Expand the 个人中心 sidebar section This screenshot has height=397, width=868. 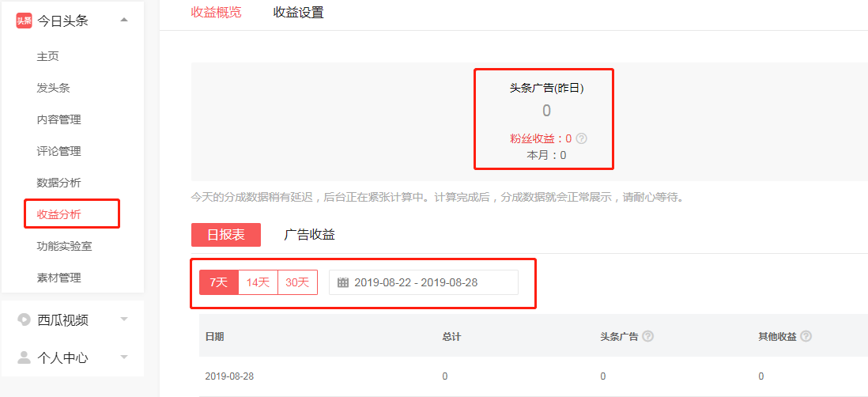tap(124, 357)
